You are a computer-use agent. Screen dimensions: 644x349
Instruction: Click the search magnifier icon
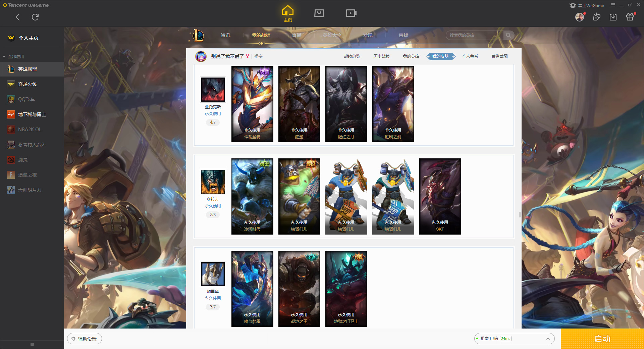pos(508,35)
